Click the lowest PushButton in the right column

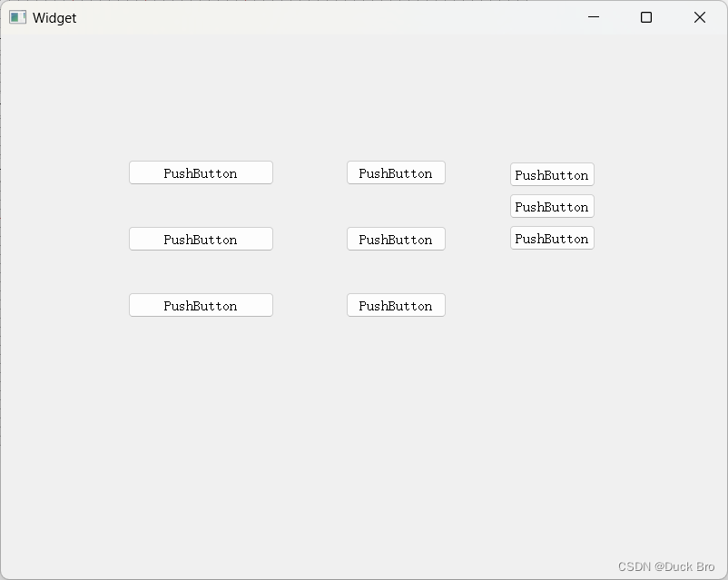coord(551,238)
